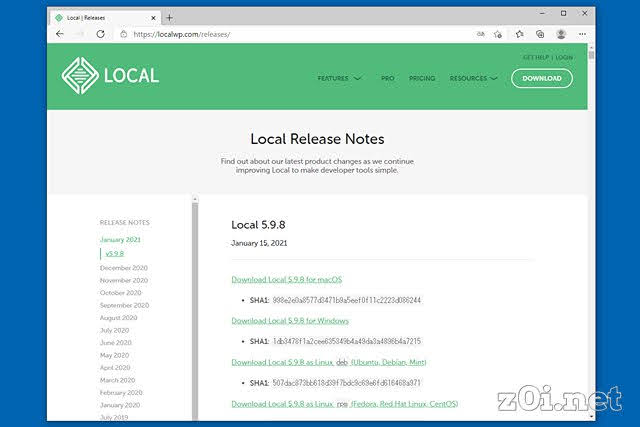This screenshot has height=427, width=640.
Task: Open the browser profile avatar
Action: (x=561, y=34)
